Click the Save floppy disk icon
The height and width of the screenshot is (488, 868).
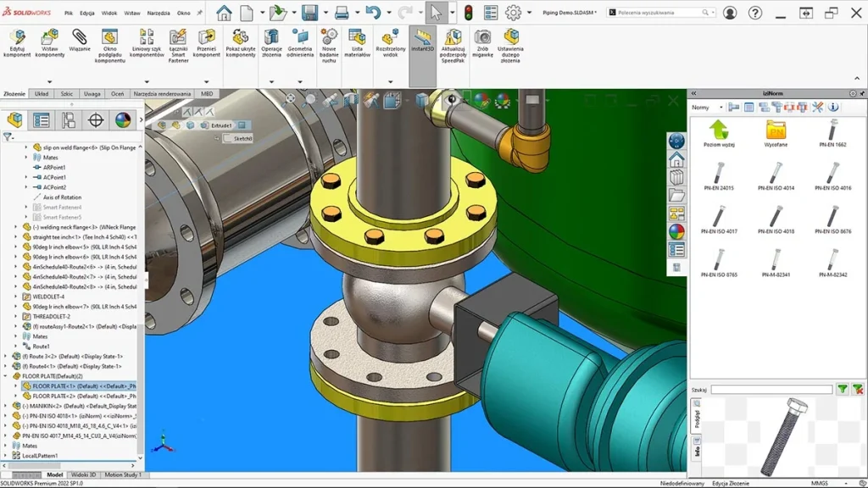pyautogui.click(x=309, y=12)
